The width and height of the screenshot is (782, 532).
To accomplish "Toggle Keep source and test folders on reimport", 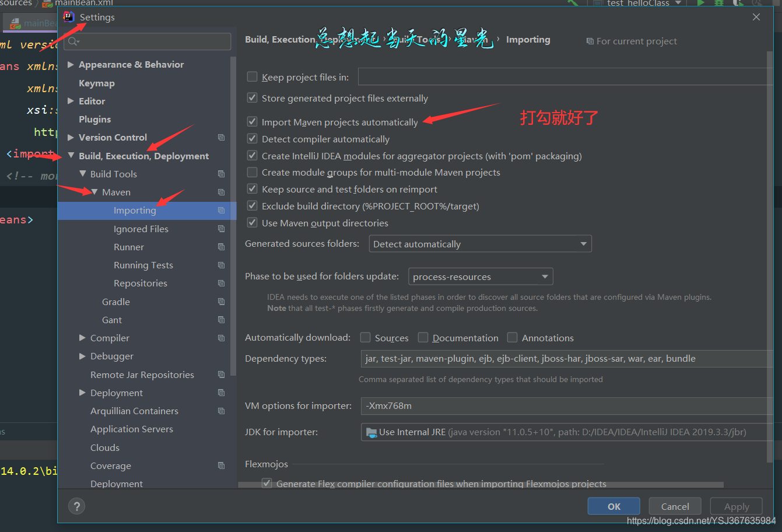I will 252,188.
